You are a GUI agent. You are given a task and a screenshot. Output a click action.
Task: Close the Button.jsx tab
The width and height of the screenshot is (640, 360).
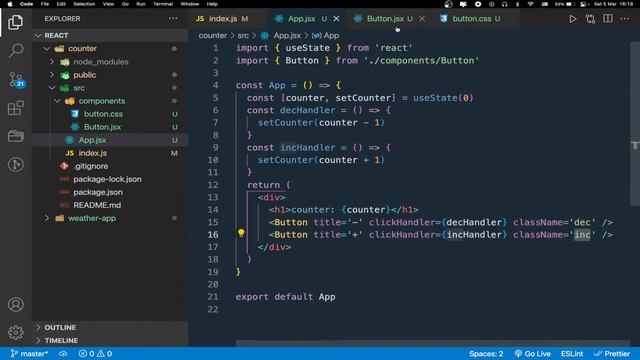[x=422, y=19]
